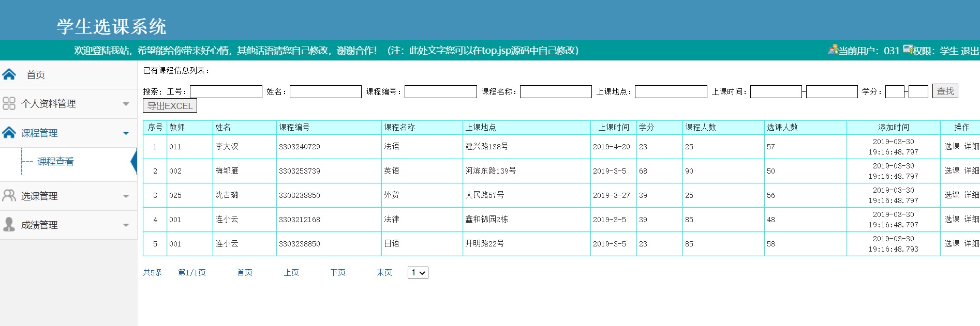This screenshot has height=326, width=980.
Task: Focus the 上课地点 search field
Action: click(x=671, y=91)
